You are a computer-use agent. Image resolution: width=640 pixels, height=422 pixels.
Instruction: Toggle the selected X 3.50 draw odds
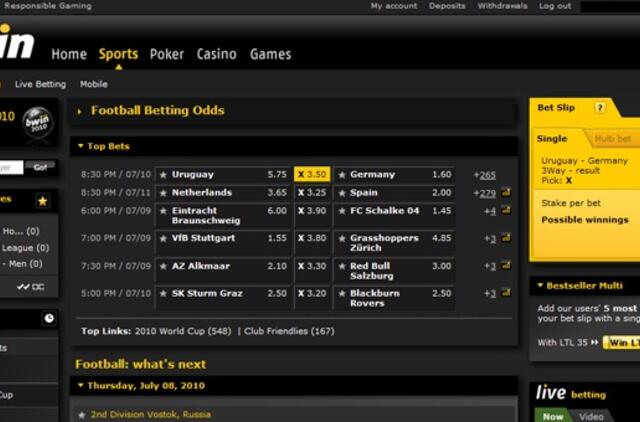(311, 175)
